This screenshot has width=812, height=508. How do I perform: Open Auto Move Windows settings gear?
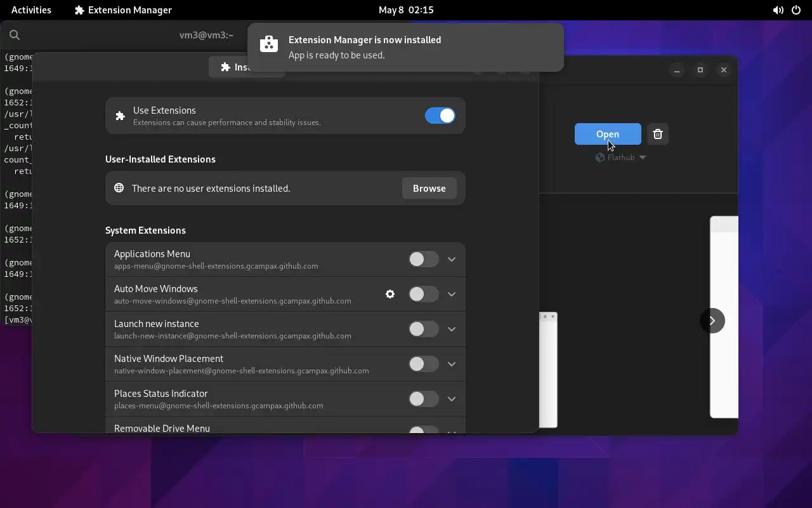click(x=390, y=294)
